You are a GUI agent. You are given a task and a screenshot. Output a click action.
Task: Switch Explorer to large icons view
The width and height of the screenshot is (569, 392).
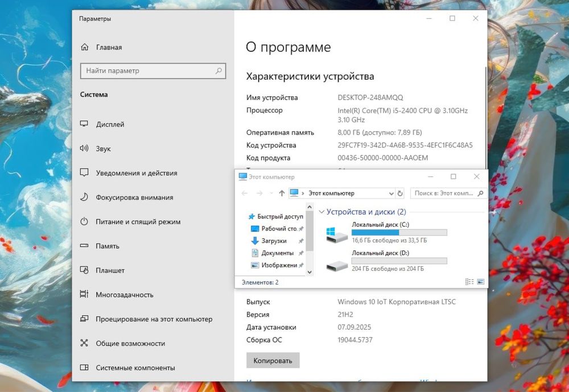[x=481, y=282]
